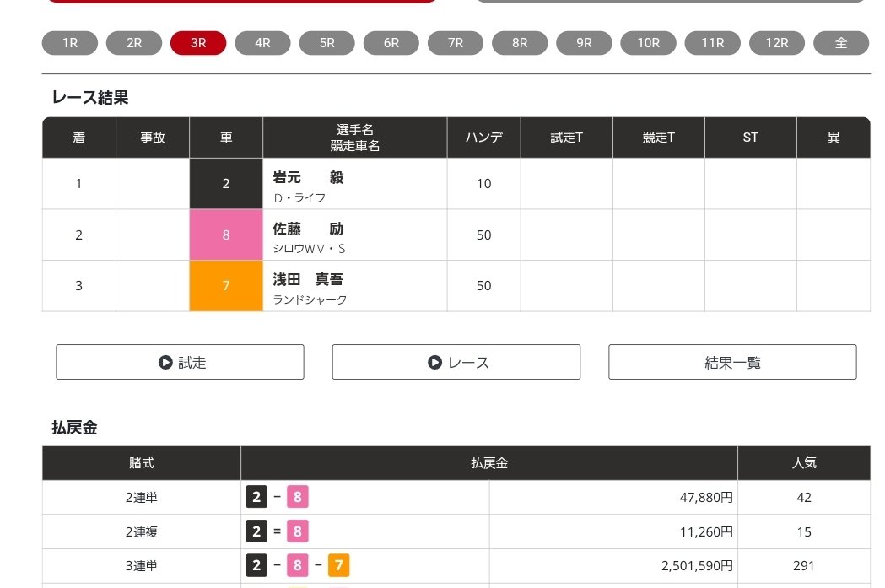Select the 11R race tab

click(712, 43)
